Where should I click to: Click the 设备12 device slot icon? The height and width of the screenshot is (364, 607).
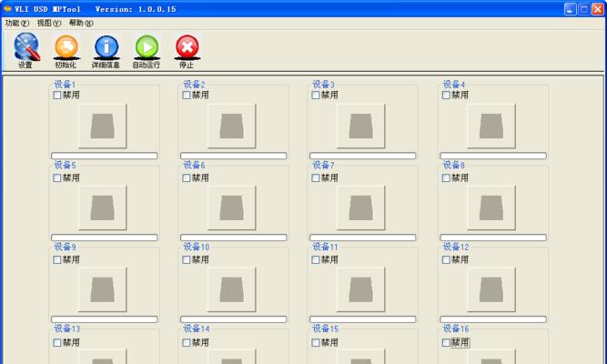tap(491, 289)
